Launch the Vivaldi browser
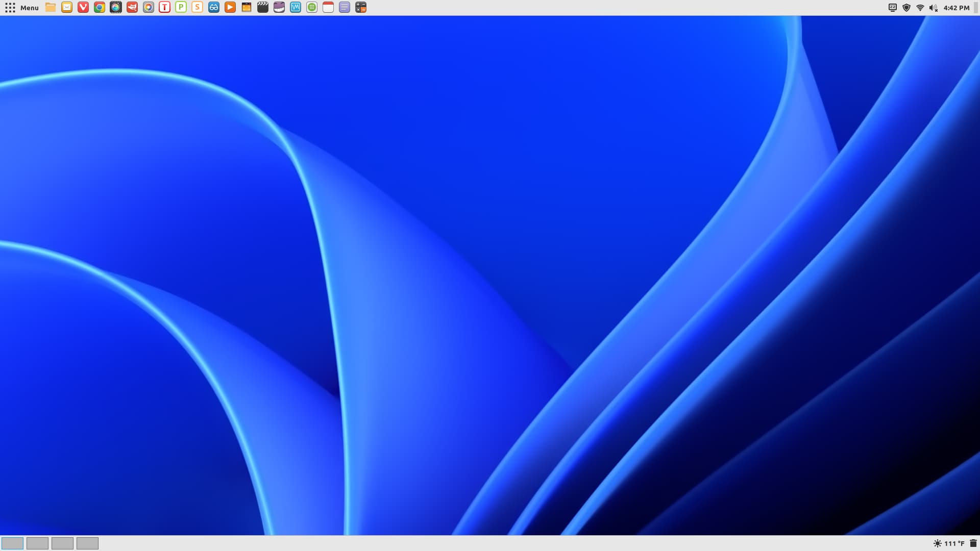 (83, 8)
